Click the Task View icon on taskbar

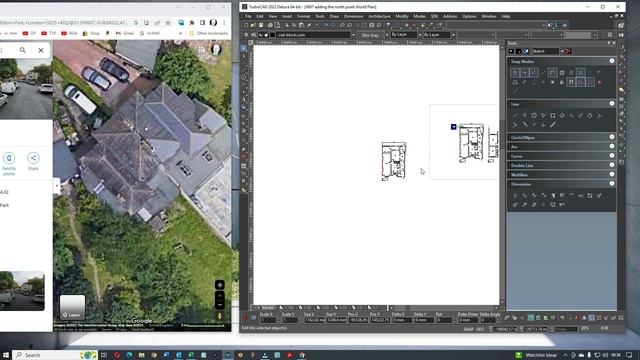(x=104, y=355)
